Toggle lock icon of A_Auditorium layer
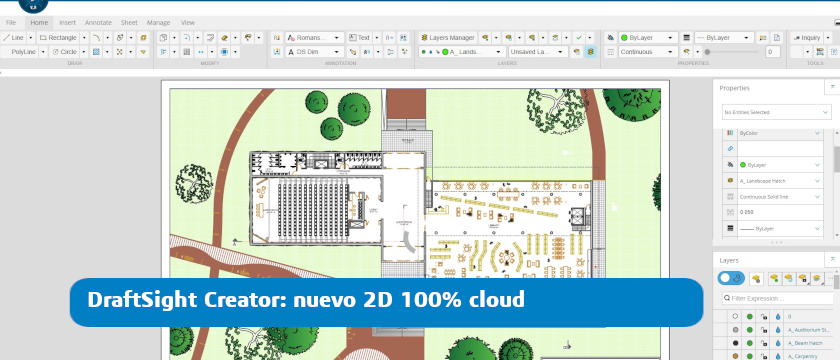Image resolution: width=840 pixels, height=360 pixels. (764, 330)
